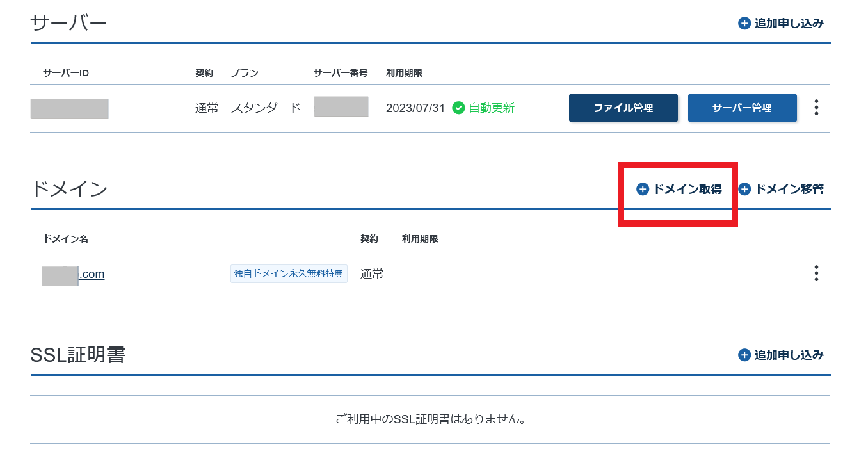Click ドメイン名 column header
Screen dimensions: 868x463
point(66,239)
